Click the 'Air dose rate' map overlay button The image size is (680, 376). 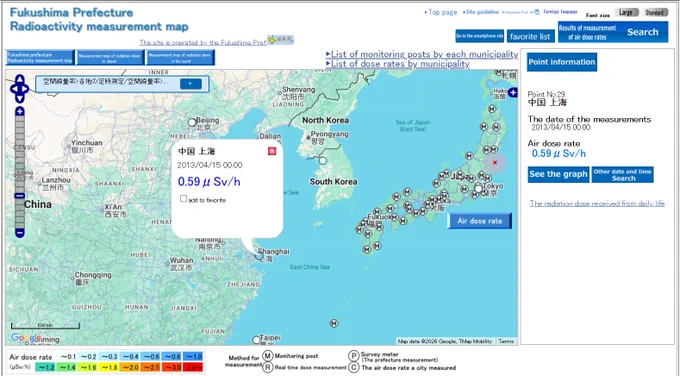click(x=480, y=221)
